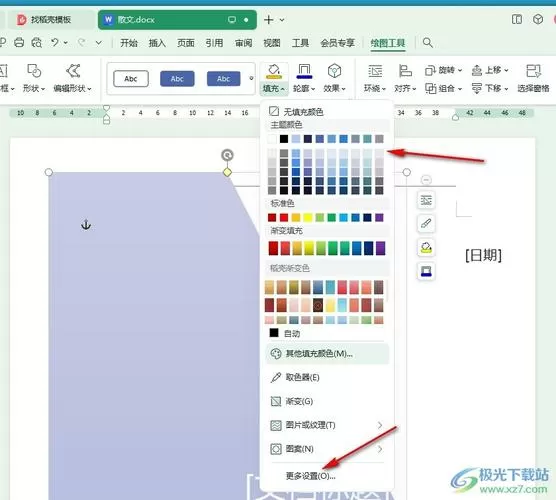Click floating brush style icon beside shape
Viewport: 556px width, 500px height.
coord(426,224)
